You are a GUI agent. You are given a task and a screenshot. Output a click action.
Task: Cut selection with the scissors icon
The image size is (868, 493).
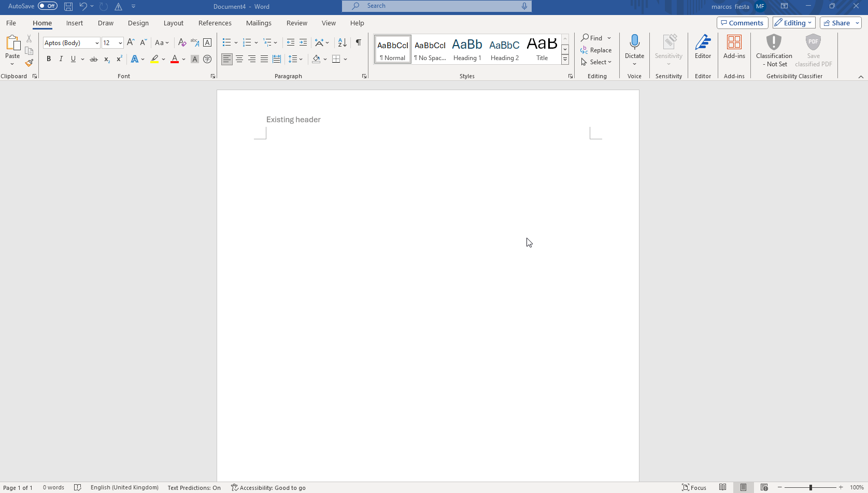29,39
